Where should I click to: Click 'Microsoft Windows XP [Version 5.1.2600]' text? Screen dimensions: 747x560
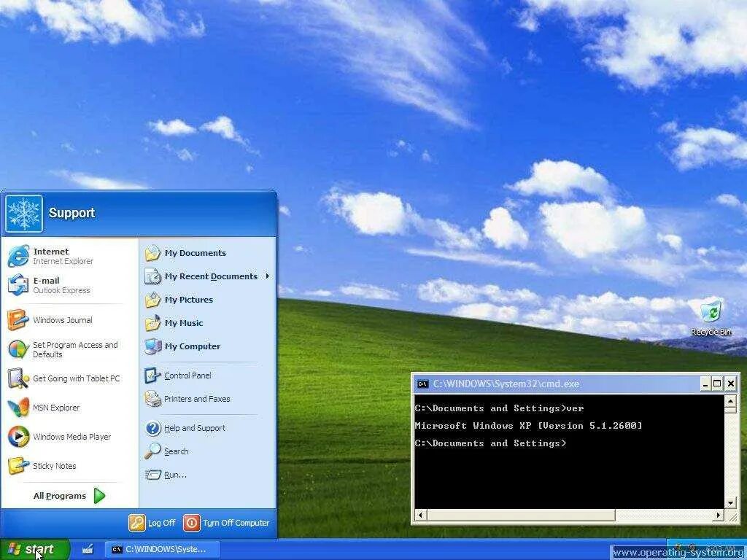[528, 426]
